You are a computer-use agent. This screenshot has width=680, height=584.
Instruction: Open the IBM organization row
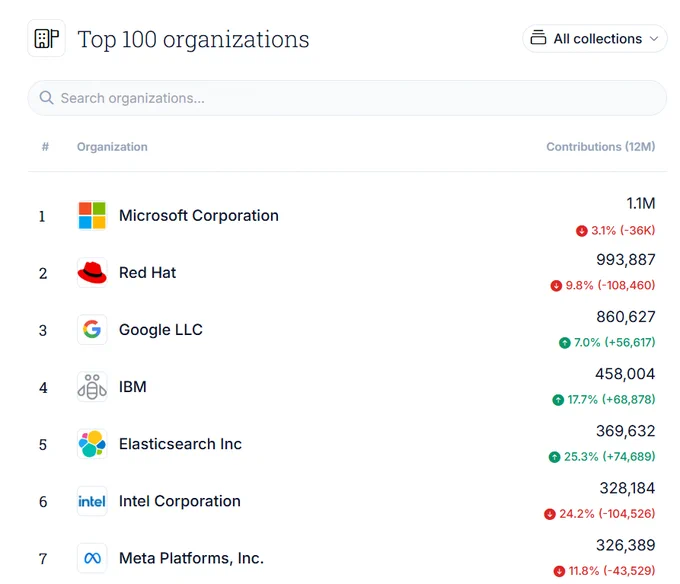coord(347,387)
